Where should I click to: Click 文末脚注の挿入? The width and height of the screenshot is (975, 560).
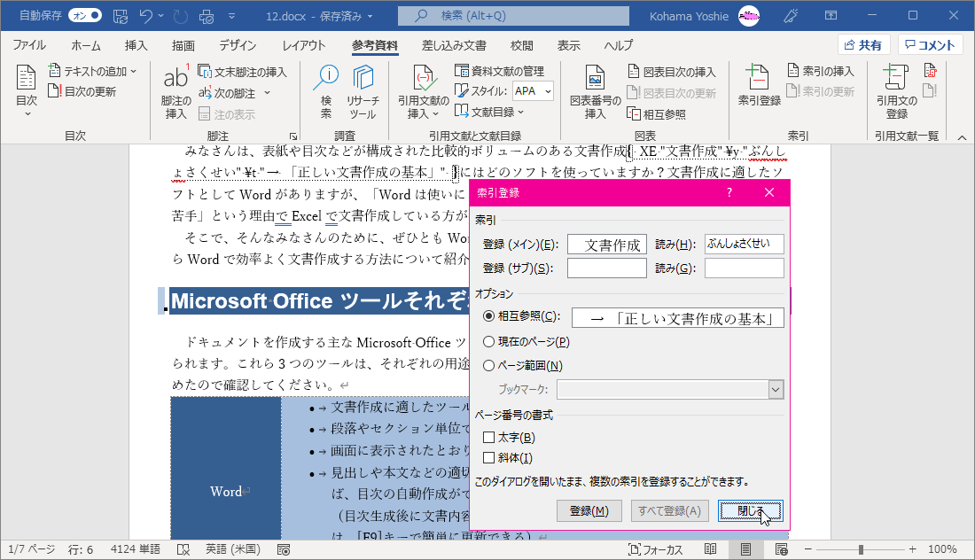pyautogui.click(x=243, y=72)
